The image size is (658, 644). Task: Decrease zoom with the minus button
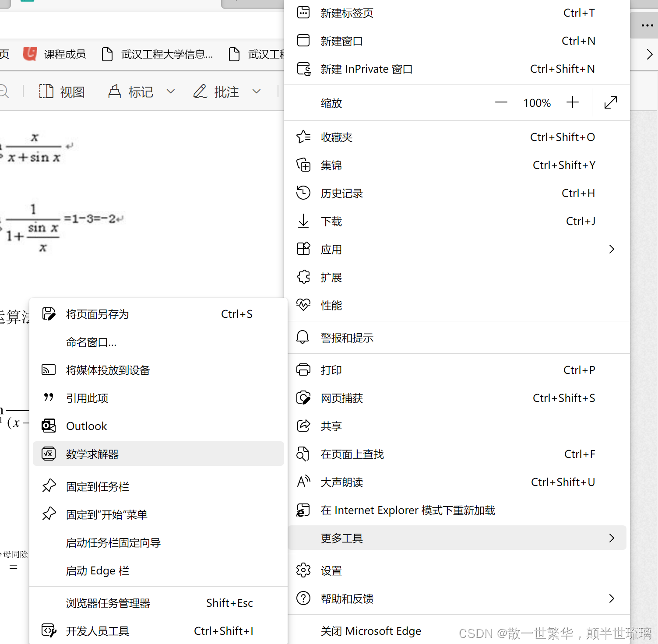[x=501, y=102]
